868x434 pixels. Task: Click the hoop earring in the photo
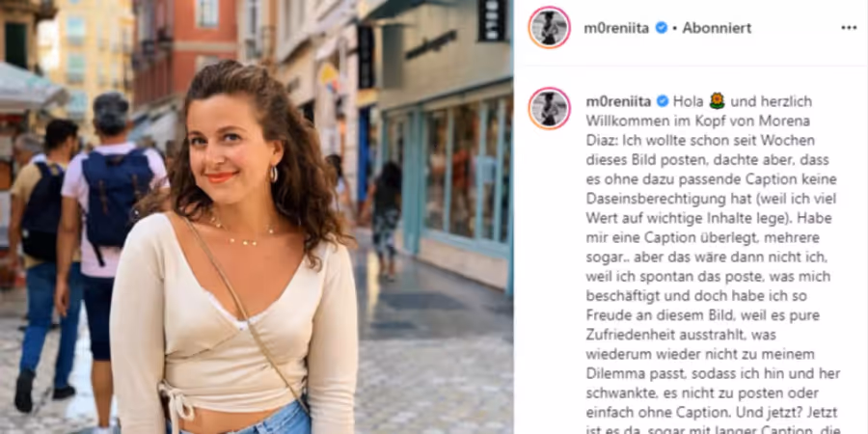tap(273, 174)
